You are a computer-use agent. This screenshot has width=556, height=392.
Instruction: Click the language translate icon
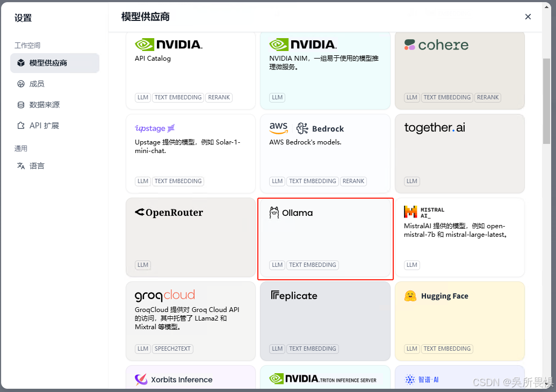pos(21,166)
